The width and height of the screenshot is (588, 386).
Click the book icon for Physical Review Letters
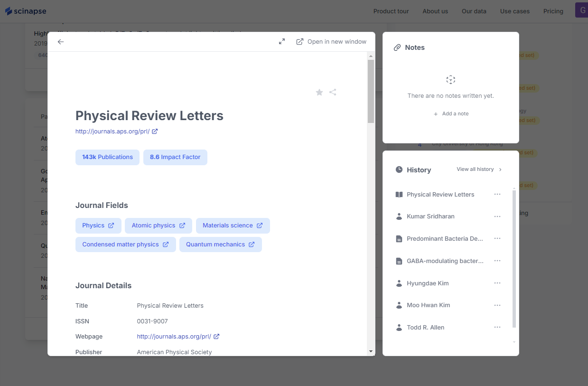[x=399, y=195]
